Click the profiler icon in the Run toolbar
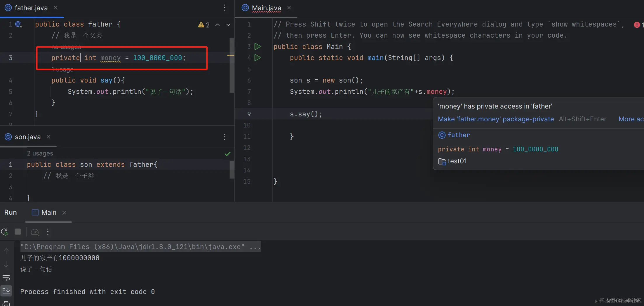 [35, 232]
